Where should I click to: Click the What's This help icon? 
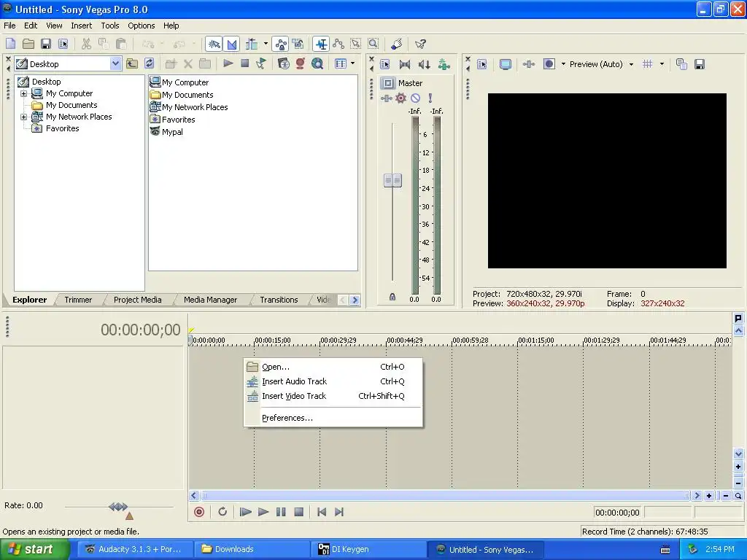pyautogui.click(x=420, y=44)
